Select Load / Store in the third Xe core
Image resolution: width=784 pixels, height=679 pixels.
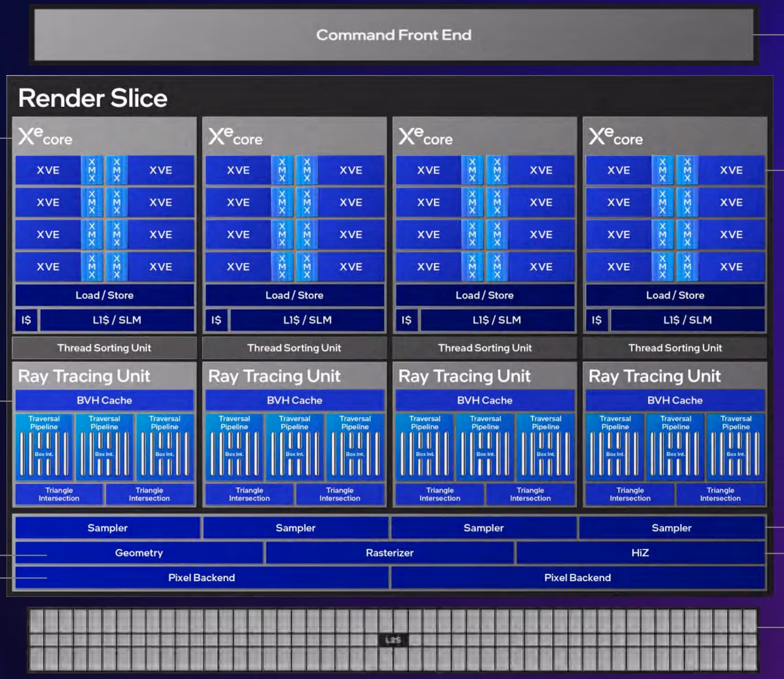485,295
